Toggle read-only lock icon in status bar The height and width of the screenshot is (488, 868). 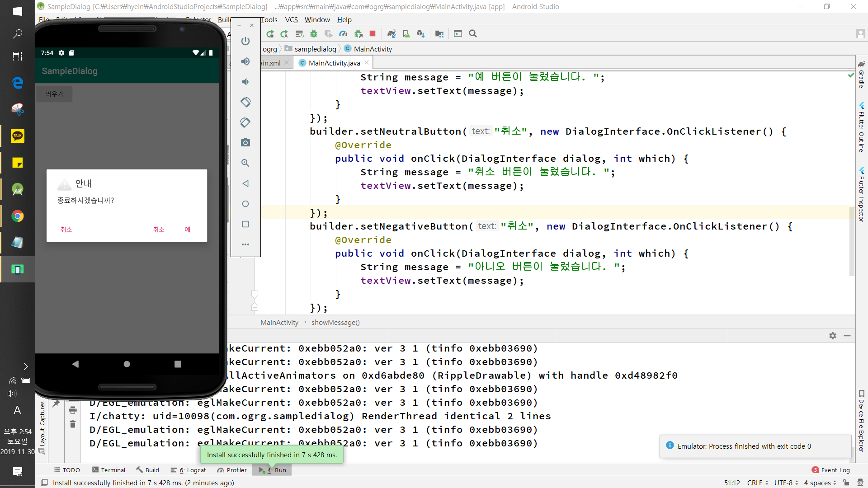(x=846, y=483)
